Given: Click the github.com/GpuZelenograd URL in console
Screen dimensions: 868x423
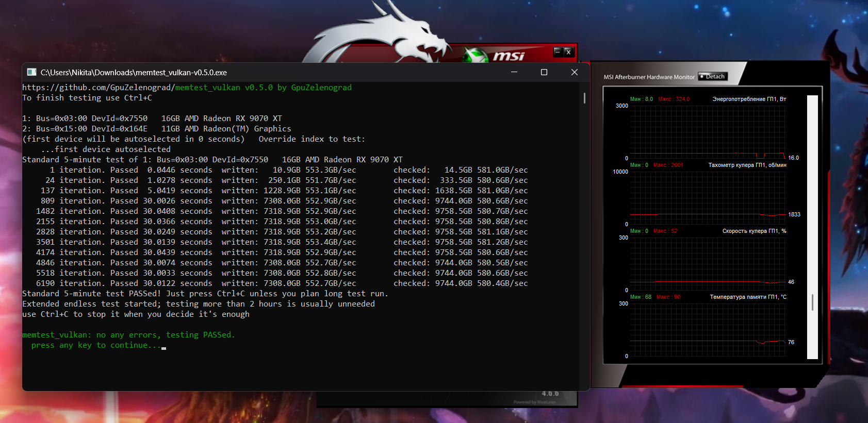Looking at the screenshot, I should (99, 88).
